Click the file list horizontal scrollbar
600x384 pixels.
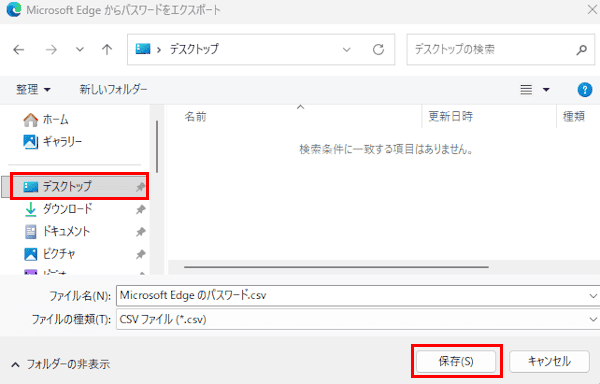tap(336, 267)
